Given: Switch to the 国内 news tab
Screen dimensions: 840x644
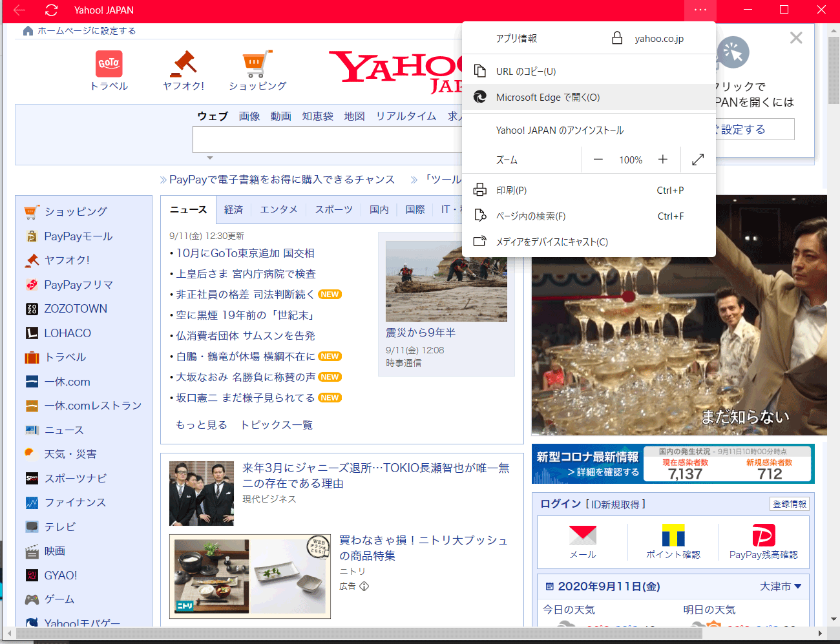Looking at the screenshot, I should pos(379,209).
